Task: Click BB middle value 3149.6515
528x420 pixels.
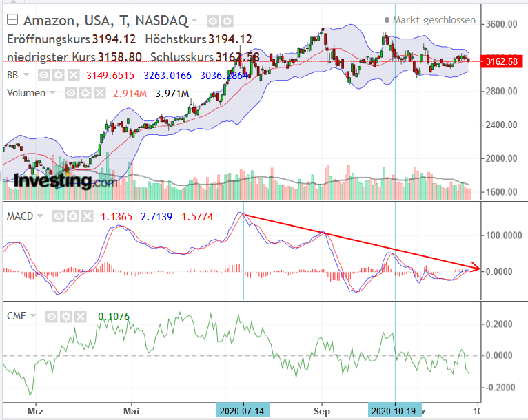Action: pos(110,75)
